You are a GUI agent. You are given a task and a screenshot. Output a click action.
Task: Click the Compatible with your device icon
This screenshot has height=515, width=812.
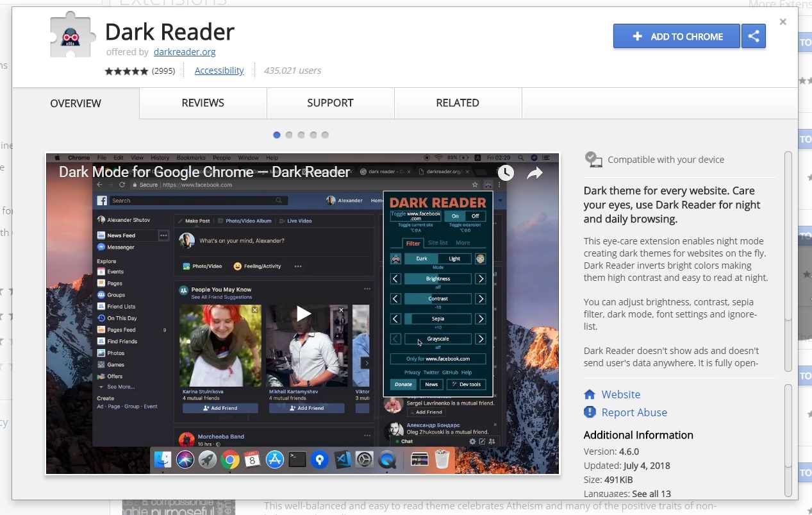(x=593, y=160)
